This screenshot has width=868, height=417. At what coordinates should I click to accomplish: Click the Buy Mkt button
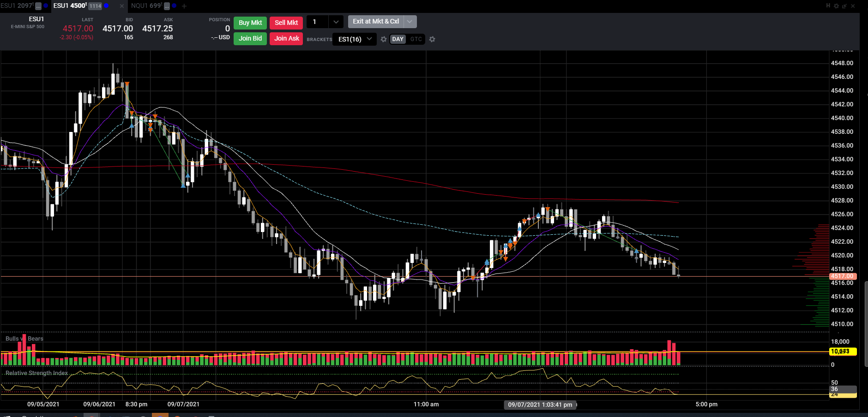[x=250, y=23]
